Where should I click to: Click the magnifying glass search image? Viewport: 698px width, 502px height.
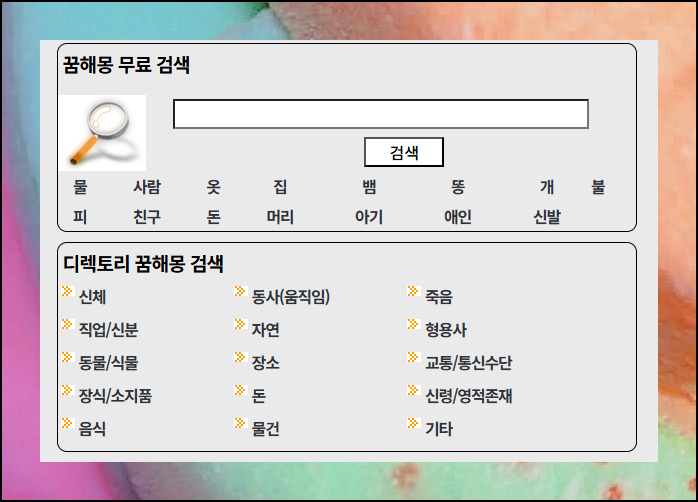(103, 133)
